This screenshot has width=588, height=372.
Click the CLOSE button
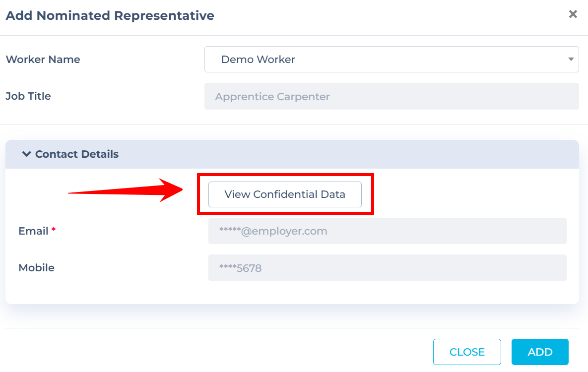click(467, 352)
